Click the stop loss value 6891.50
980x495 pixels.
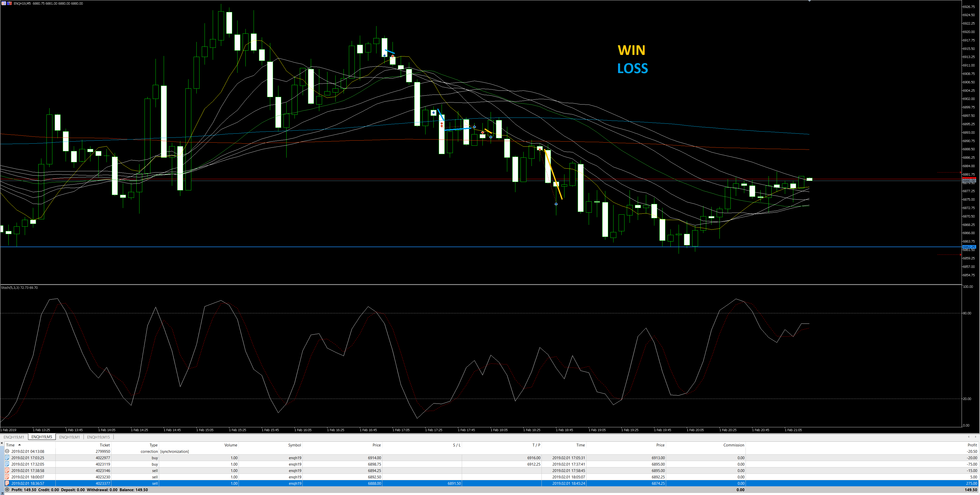click(454, 483)
